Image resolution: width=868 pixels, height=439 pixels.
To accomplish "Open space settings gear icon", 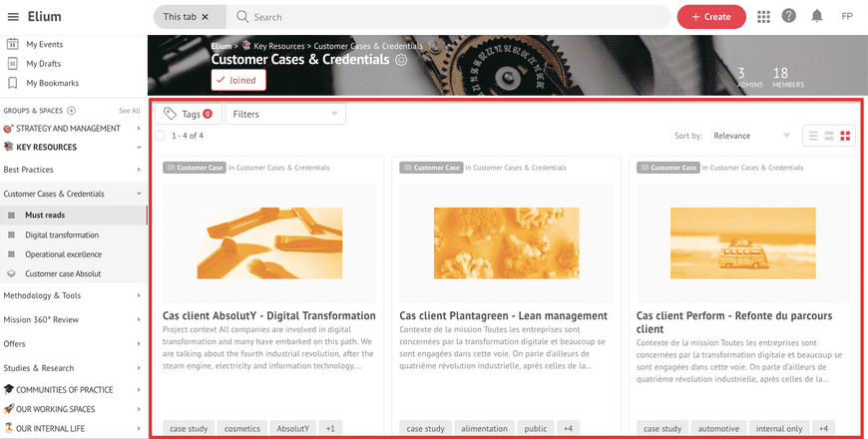I will (x=401, y=60).
